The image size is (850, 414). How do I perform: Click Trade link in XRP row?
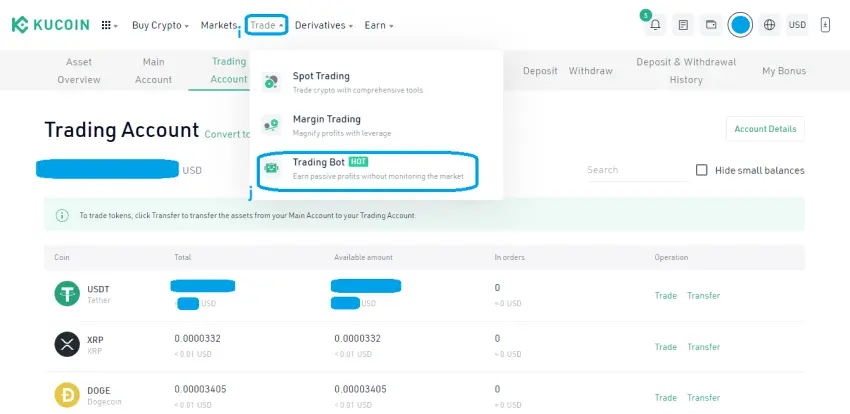click(x=665, y=347)
